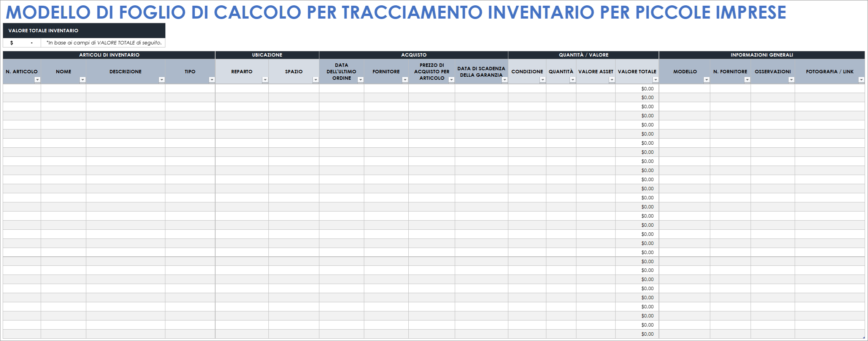The width and height of the screenshot is (868, 341).
Task: Click the CONDIZIONE column header label
Action: click(527, 71)
